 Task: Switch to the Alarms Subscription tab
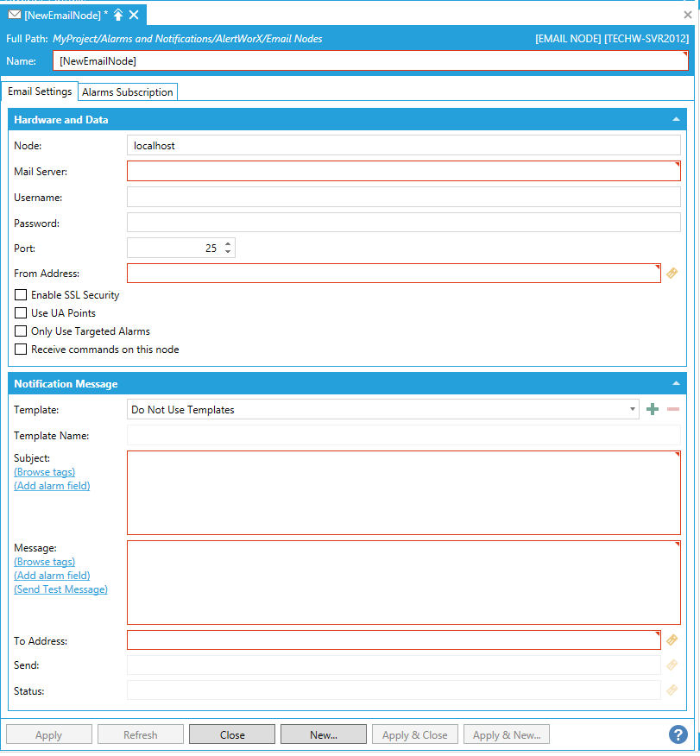[x=128, y=92]
